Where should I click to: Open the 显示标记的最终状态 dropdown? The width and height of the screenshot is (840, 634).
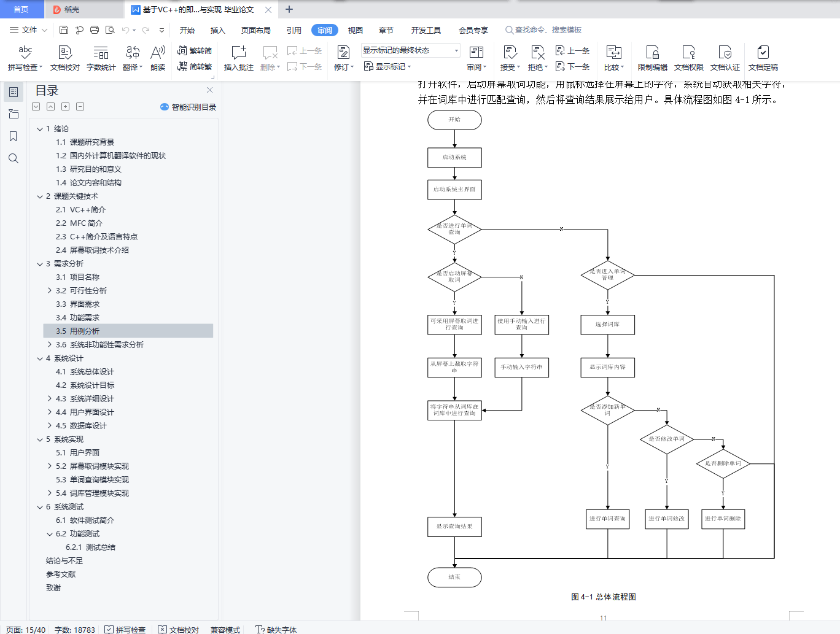(x=410, y=50)
